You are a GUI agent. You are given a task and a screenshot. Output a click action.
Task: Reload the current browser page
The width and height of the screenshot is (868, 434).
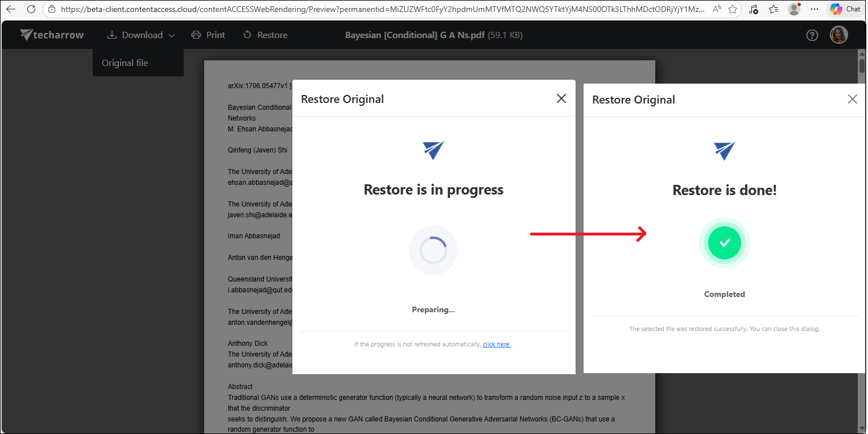click(x=31, y=9)
